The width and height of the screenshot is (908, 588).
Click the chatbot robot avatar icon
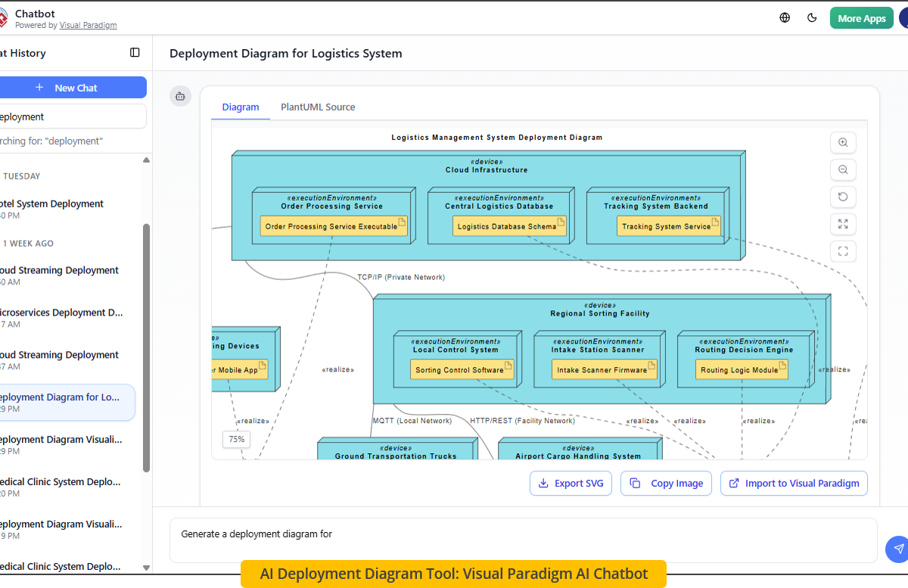180,96
